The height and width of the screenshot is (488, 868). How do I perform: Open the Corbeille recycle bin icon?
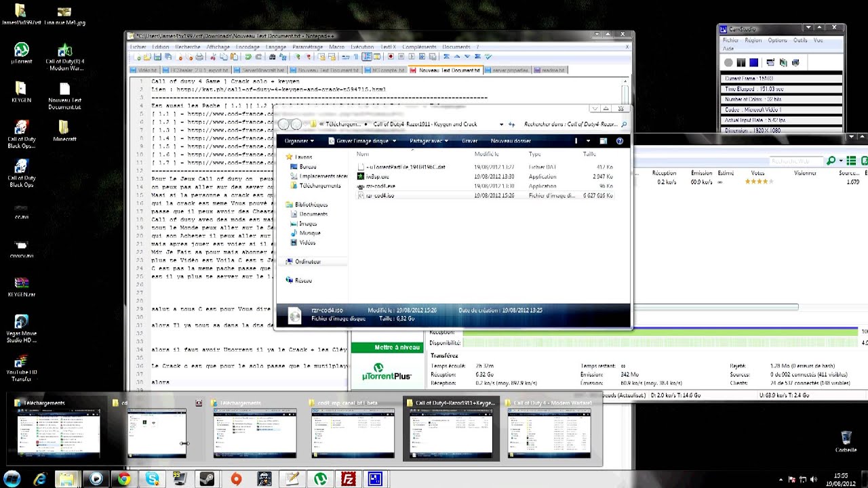click(x=846, y=441)
